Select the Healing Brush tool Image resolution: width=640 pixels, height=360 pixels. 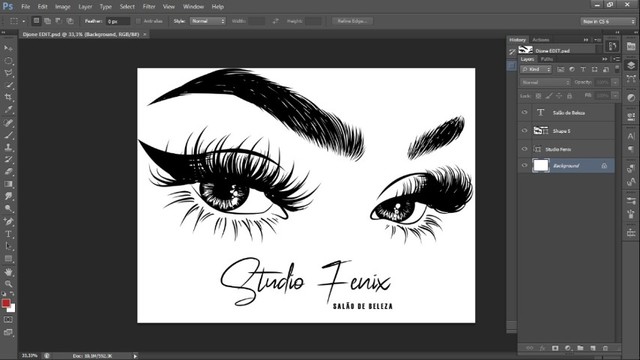tap(8, 123)
